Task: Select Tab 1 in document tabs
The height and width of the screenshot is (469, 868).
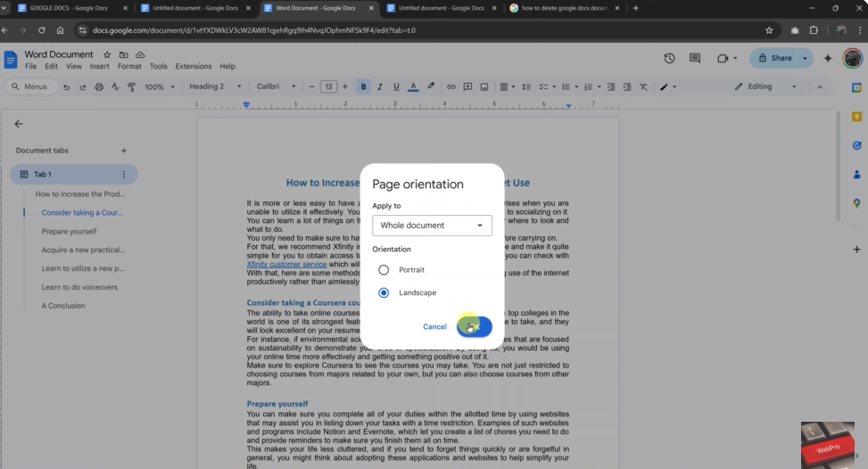Action: (x=74, y=174)
